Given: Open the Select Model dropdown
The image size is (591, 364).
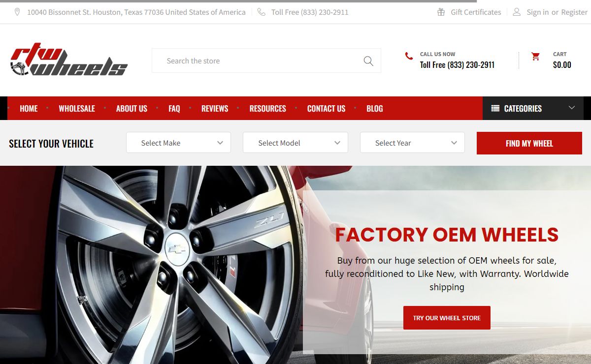Looking at the screenshot, I should 295,143.
